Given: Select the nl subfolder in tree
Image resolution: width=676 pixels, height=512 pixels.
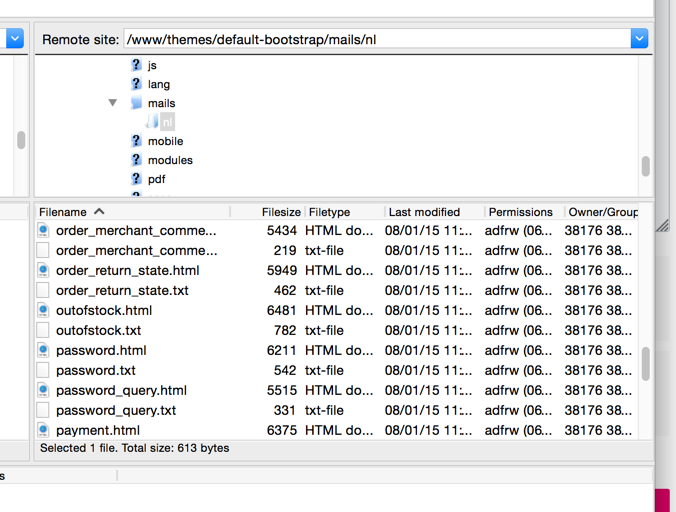Looking at the screenshot, I should (167, 122).
